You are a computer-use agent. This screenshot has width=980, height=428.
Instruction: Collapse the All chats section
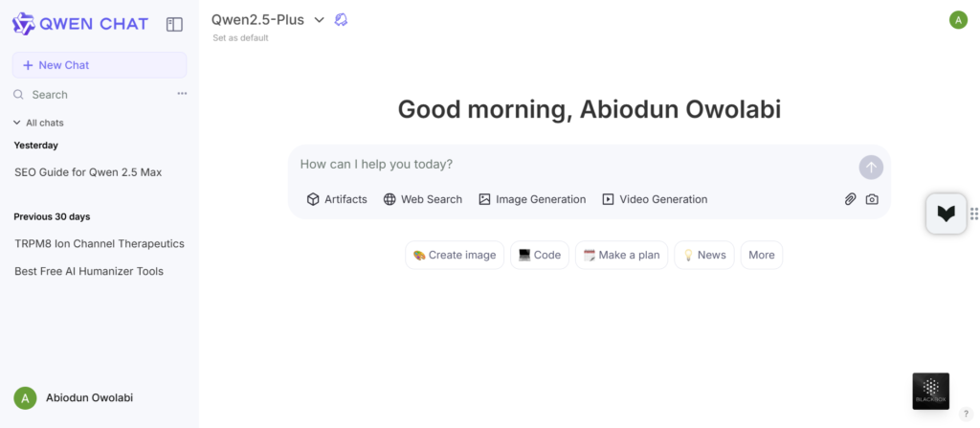(38, 123)
